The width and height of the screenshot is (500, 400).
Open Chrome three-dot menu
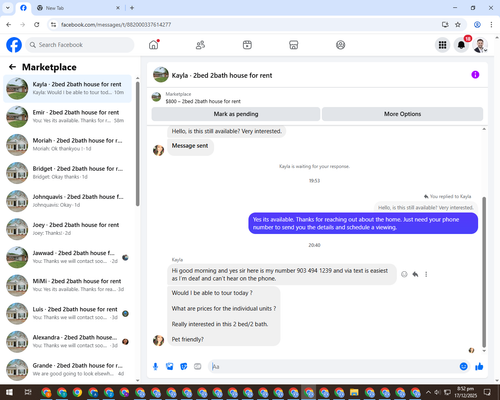pos(491,25)
